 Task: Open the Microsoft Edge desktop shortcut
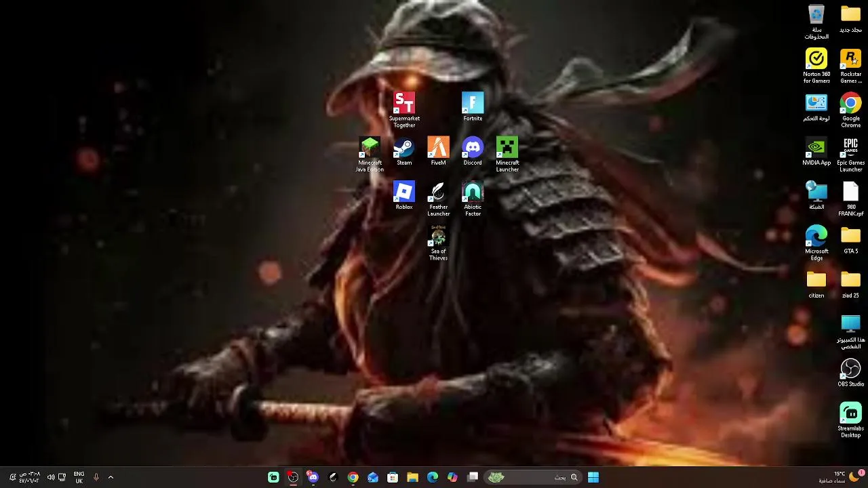(x=816, y=243)
